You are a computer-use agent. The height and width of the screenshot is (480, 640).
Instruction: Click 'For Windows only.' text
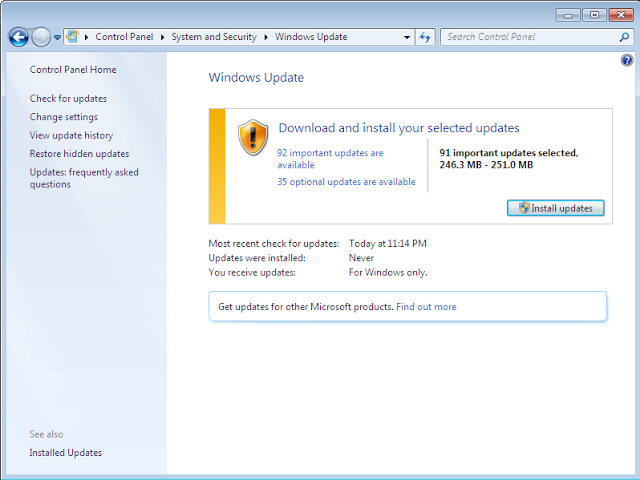[x=388, y=273]
